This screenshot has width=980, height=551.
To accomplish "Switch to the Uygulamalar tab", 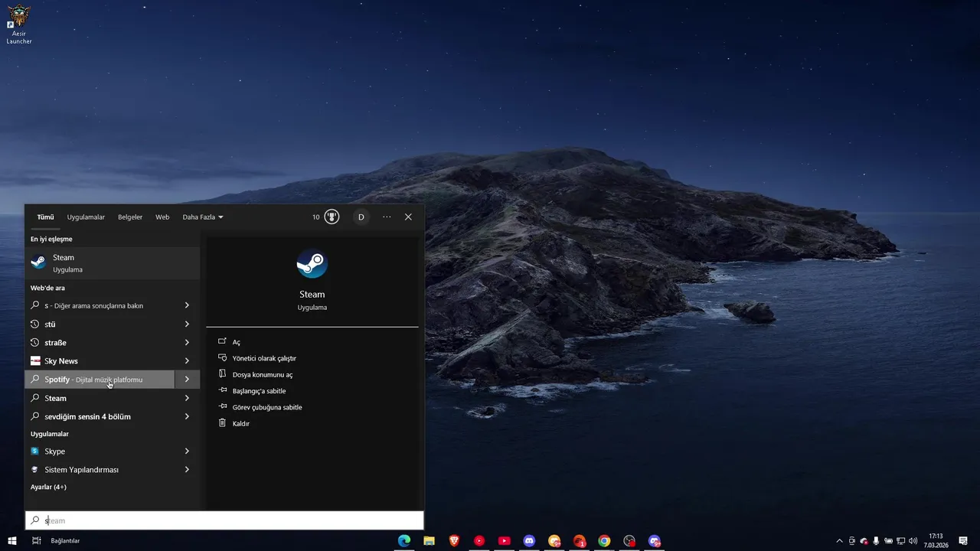I will point(86,217).
